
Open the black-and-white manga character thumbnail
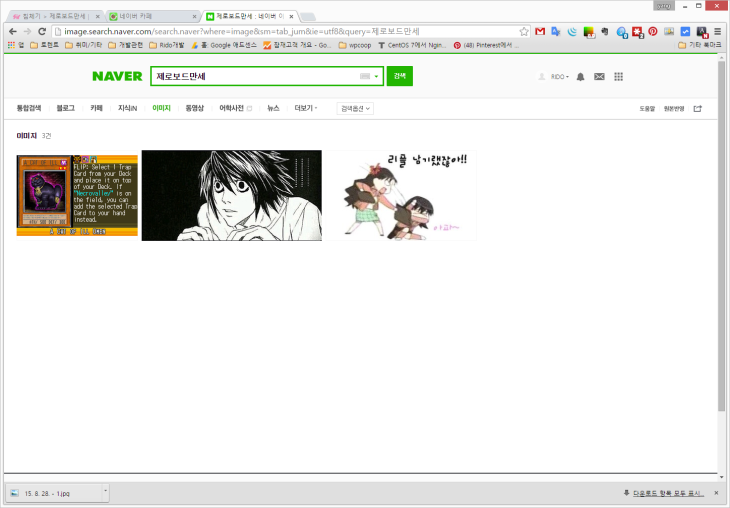[231, 196]
